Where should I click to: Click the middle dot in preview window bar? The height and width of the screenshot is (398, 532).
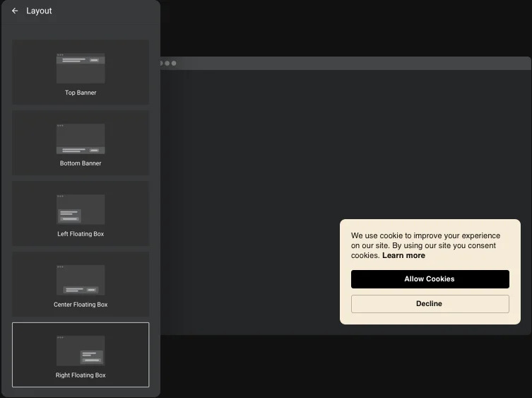coord(167,64)
